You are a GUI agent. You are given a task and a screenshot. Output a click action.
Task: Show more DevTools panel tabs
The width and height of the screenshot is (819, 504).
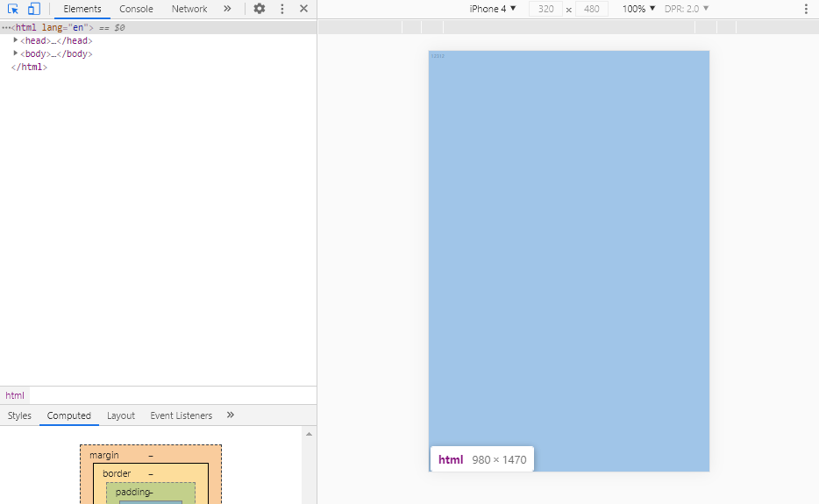227,9
